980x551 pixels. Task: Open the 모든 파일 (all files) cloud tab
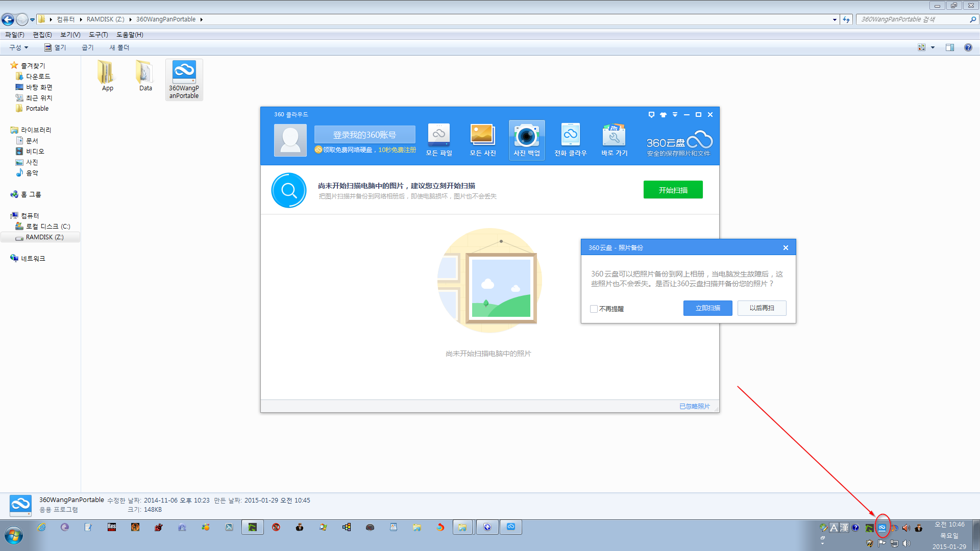pyautogui.click(x=439, y=140)
